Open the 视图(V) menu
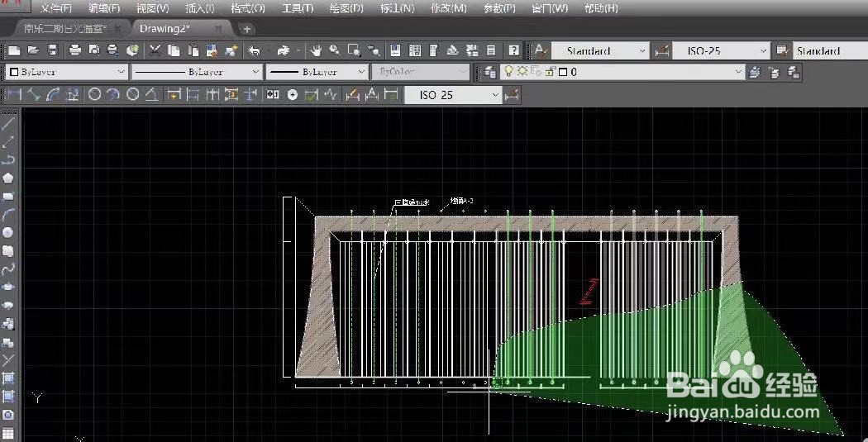The image size is (868, 442). click(152, 8)
